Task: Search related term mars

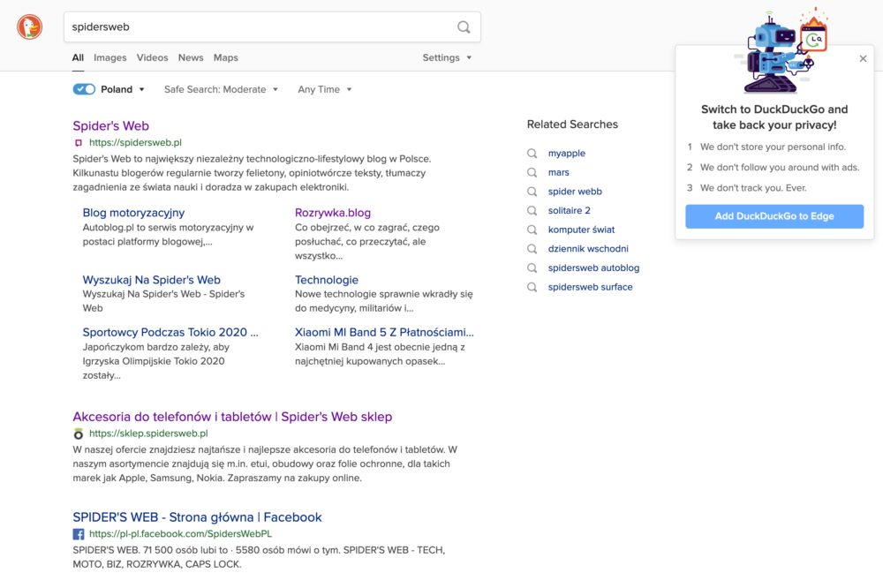Action: tap(559, 172)
